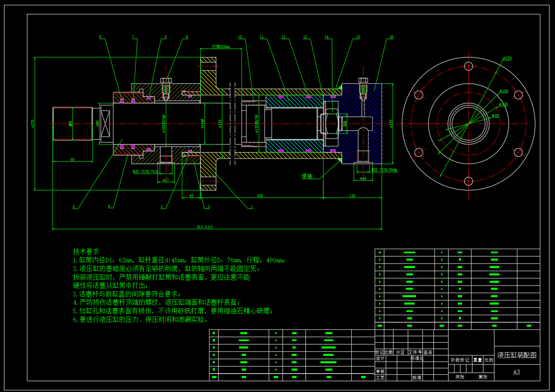Select the φ270 vertical dimension text
The width and height of the screenshot is (555, 392).
33,124
